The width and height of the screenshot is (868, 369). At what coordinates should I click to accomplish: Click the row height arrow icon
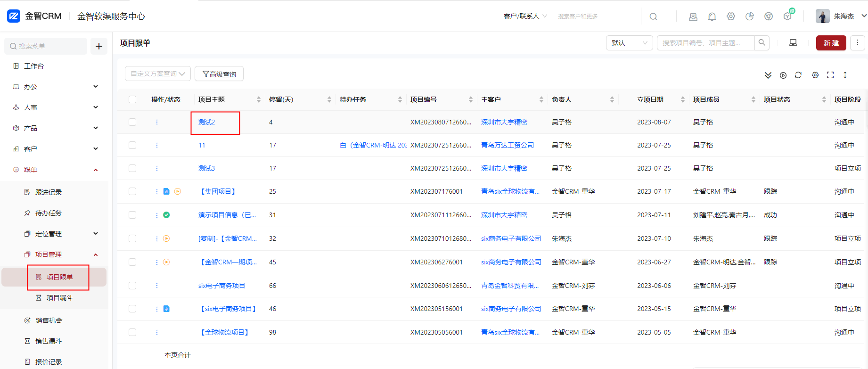pos(845,75)
